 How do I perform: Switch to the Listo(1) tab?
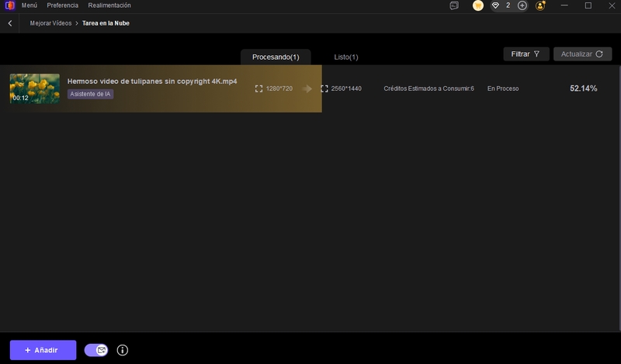346,57
